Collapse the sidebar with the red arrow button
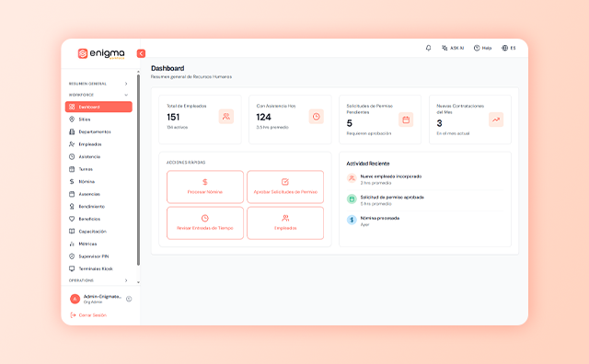The image size is (589, 364). tap(141, 53)
